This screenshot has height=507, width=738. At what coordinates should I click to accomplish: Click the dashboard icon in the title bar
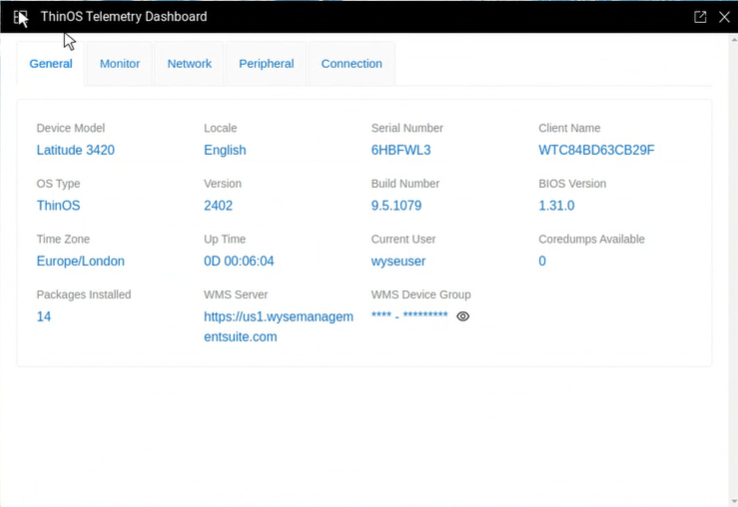[x=20, y=17]
